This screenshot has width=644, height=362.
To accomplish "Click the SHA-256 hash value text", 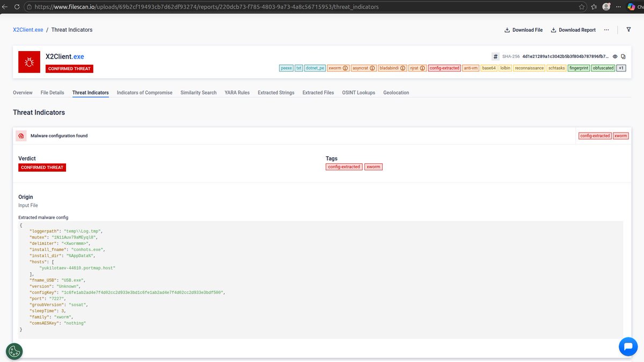I will tap(566, 56).
